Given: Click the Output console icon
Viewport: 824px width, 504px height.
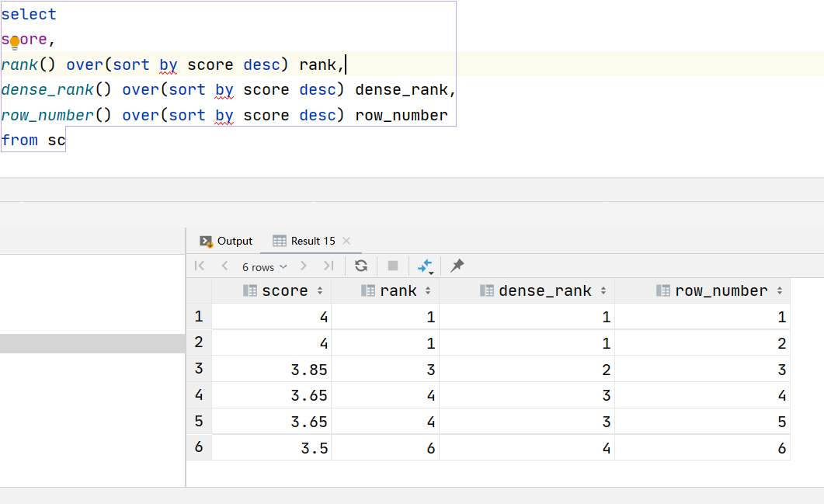Looking at the screenshot, I should 206,242.
